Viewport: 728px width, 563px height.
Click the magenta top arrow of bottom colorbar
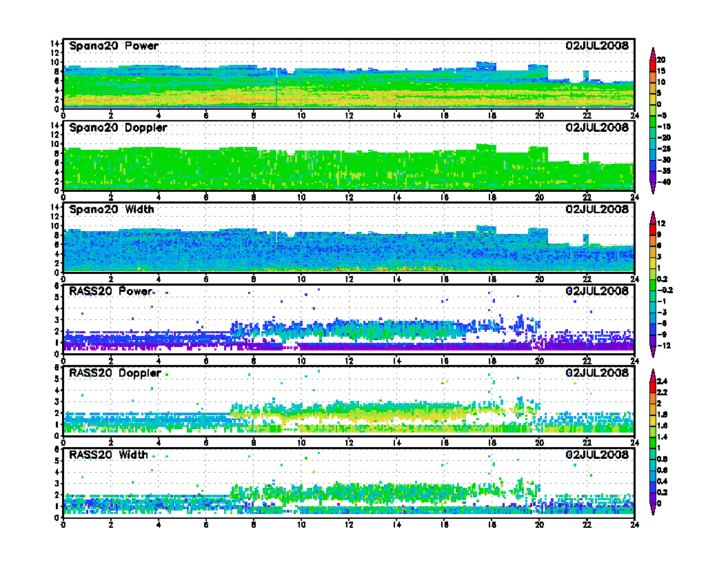[653, 375]
